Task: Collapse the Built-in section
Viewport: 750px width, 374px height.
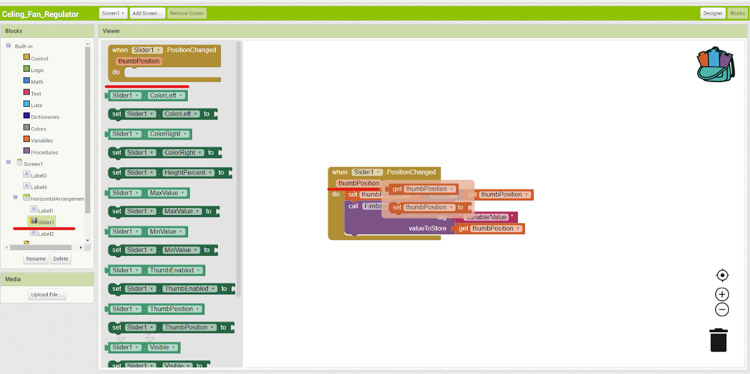Action: [x=9, y=46]
